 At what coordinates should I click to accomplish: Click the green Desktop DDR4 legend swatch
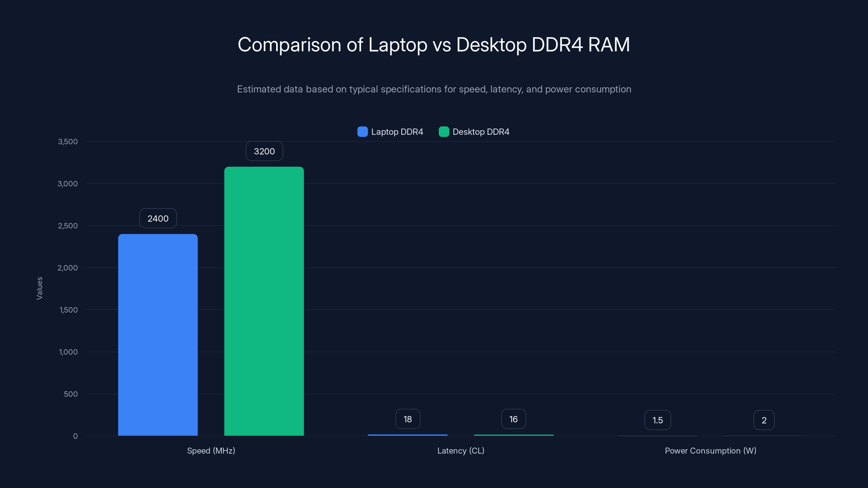pos(444,132)
